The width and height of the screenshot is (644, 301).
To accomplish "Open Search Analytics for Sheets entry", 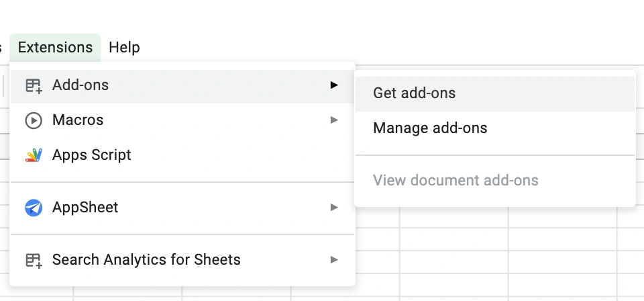I will (146, 260).
